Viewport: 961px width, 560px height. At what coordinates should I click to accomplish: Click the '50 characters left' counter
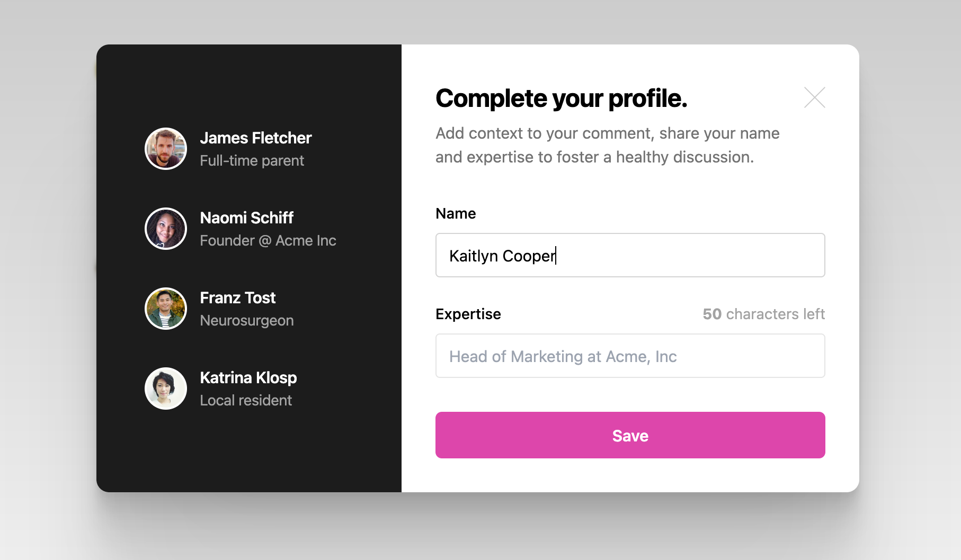coord(763,314)
